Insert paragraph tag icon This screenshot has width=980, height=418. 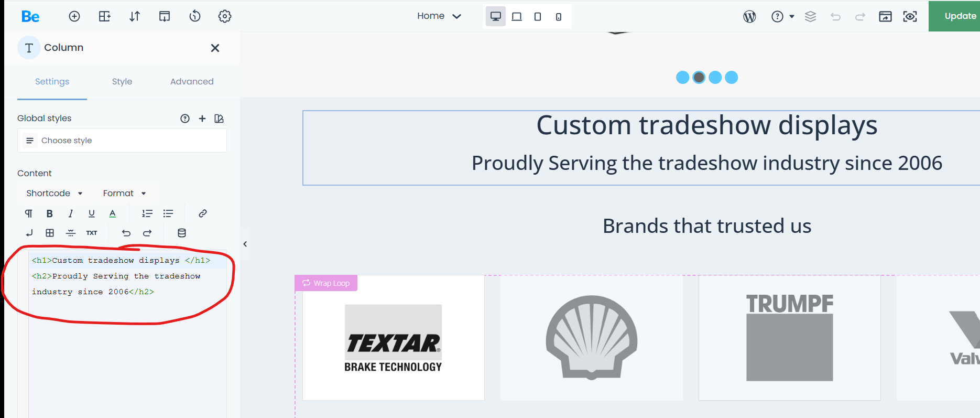[29, 213]
